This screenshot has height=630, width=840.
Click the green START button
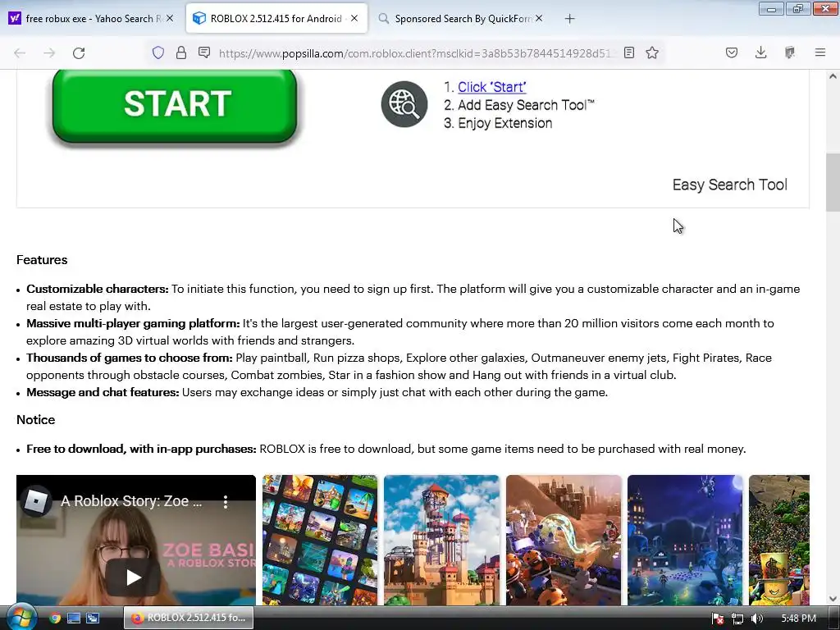tap(175, 106)
